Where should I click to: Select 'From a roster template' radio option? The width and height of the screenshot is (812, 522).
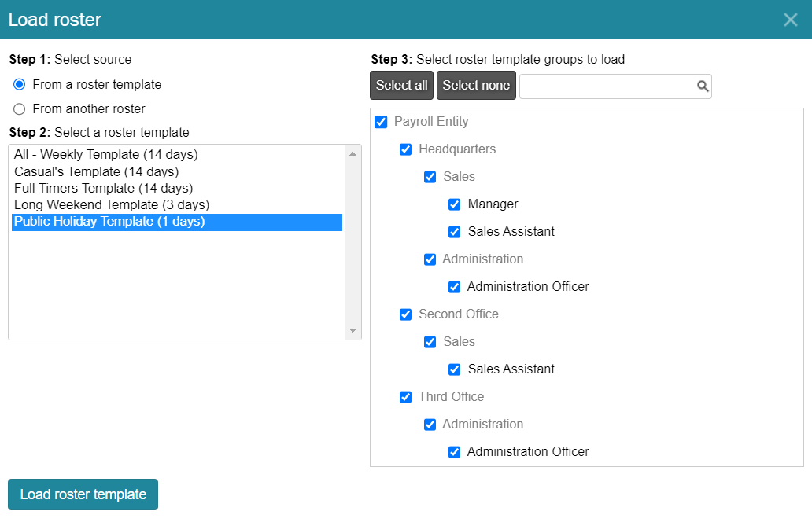pyautogui.click(x=20, y=84)
